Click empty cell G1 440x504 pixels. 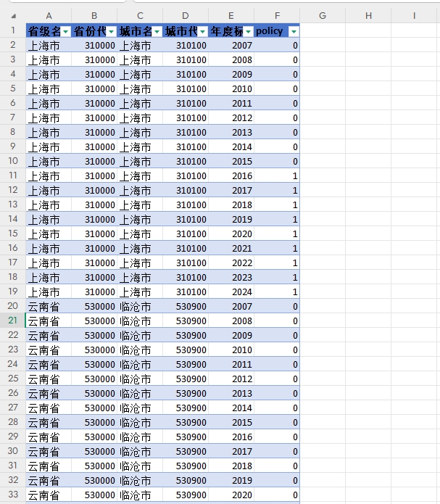(x=323, y=31)
